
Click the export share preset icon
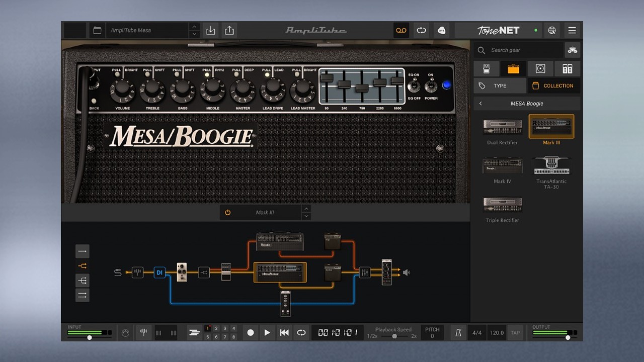tap(229, 30)
